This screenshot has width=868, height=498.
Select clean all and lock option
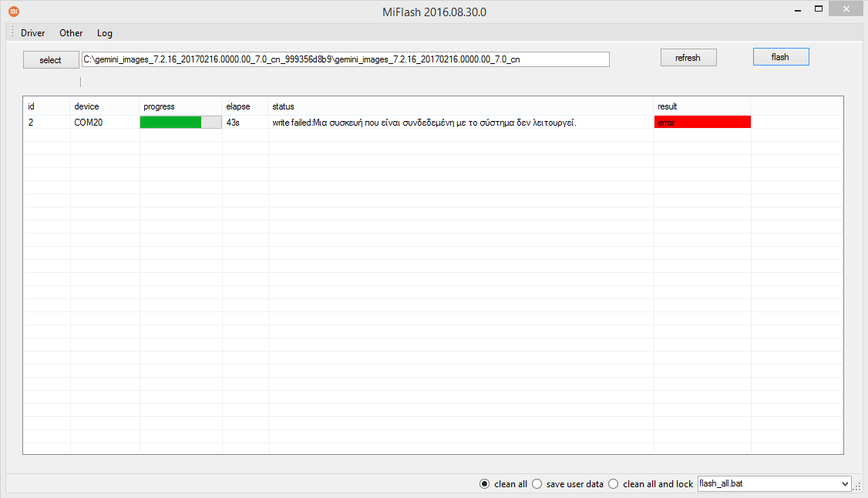[x=651, y=484]
